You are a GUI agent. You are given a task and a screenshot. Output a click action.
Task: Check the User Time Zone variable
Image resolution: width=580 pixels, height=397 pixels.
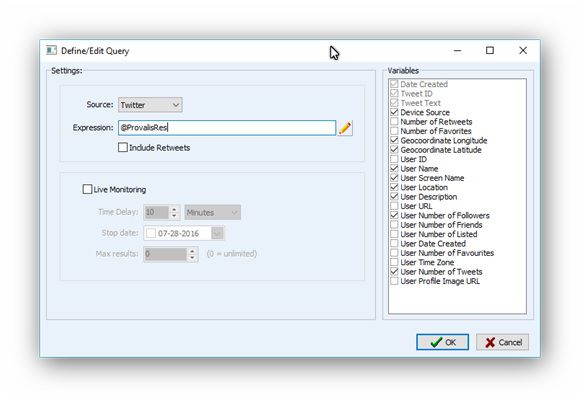394,262
